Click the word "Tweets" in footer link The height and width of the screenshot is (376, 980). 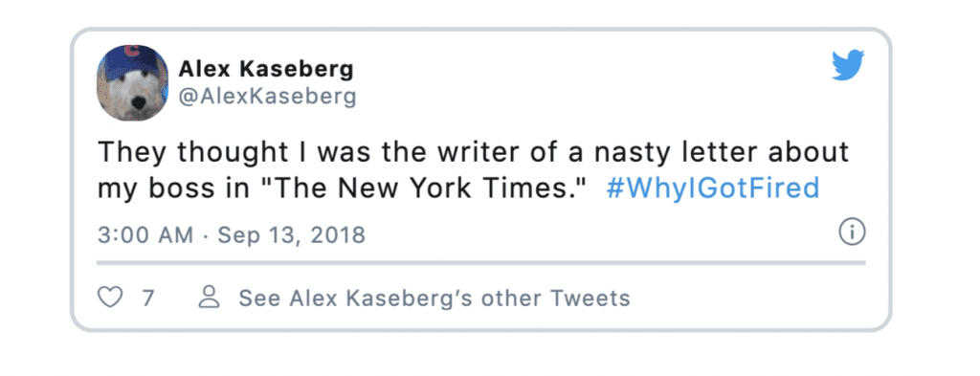click(x=590, y=298)
